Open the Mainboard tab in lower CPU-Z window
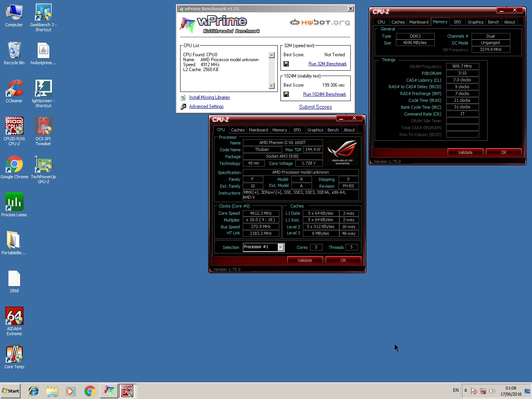The image size is (532, 399). point(258,130)
